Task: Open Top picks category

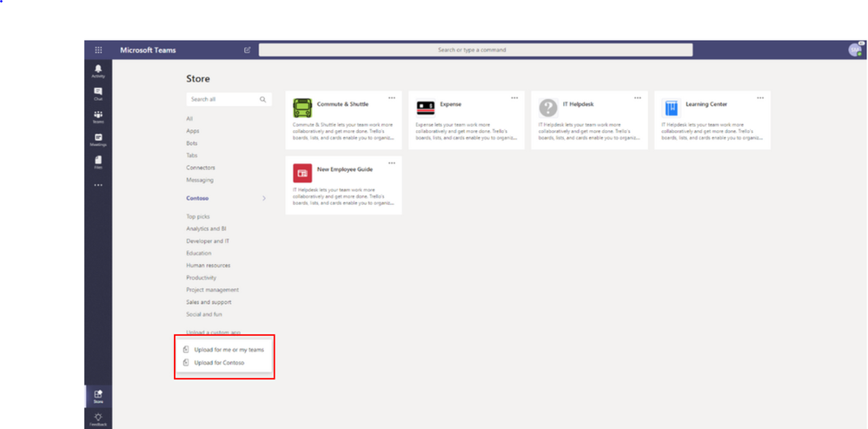Action: click(198, 216)
